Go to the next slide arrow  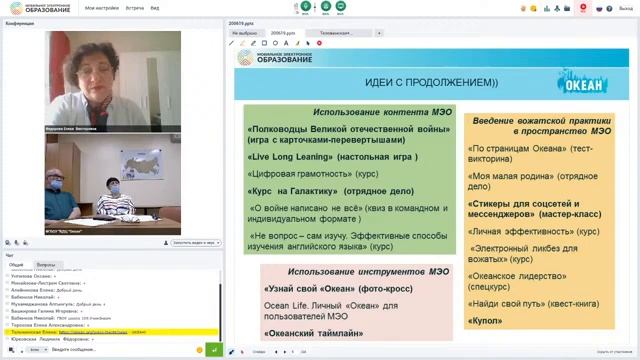[x=285, y=352]
